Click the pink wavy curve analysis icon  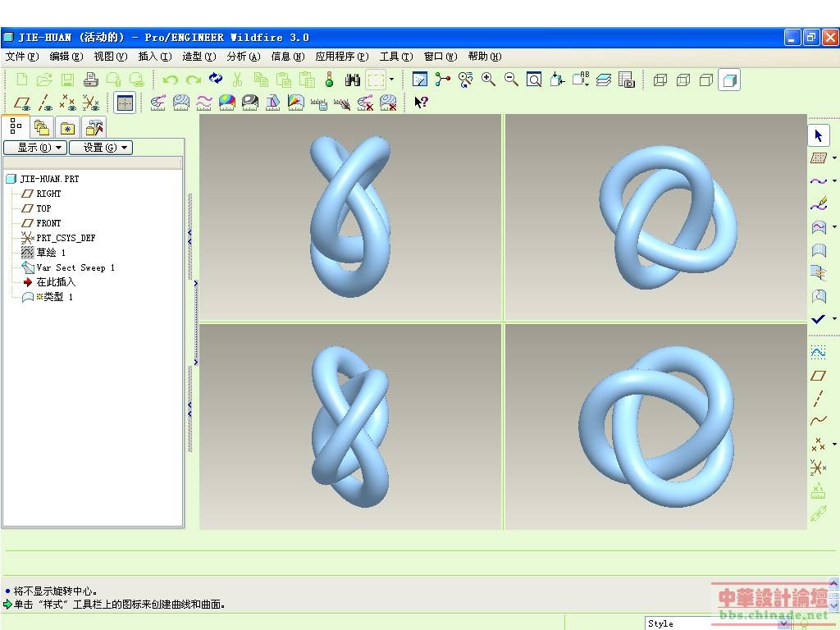pos(203,103)
